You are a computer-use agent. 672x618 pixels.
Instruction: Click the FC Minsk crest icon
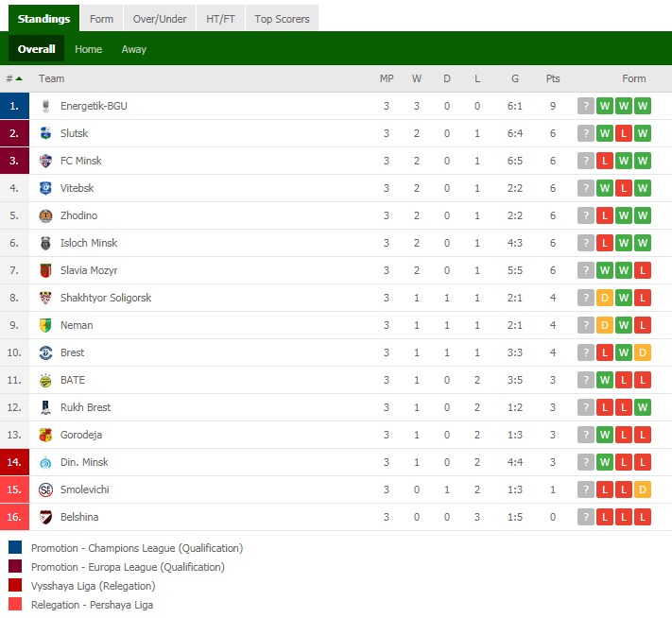point(45,161)
